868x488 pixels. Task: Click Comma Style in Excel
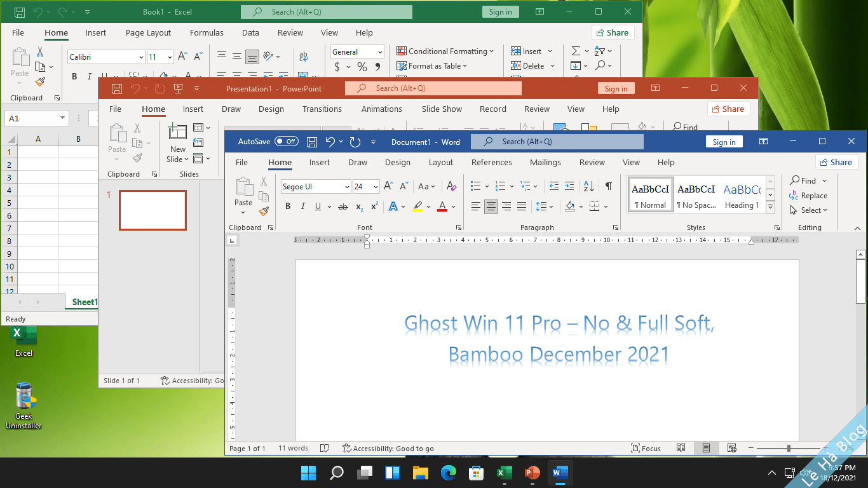[377, 67]
